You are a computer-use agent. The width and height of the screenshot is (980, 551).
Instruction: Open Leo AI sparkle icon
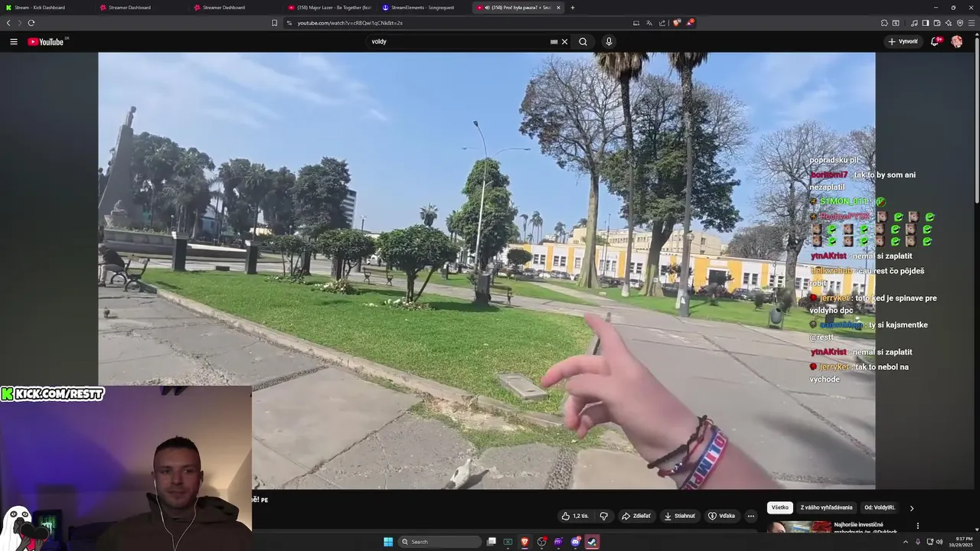949,23
